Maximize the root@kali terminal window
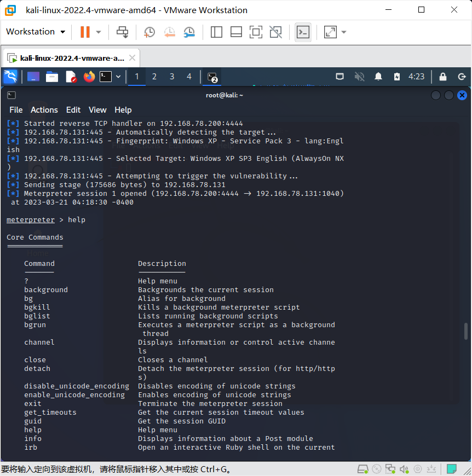This screenshot has height=476, width=472. point(448,95)
